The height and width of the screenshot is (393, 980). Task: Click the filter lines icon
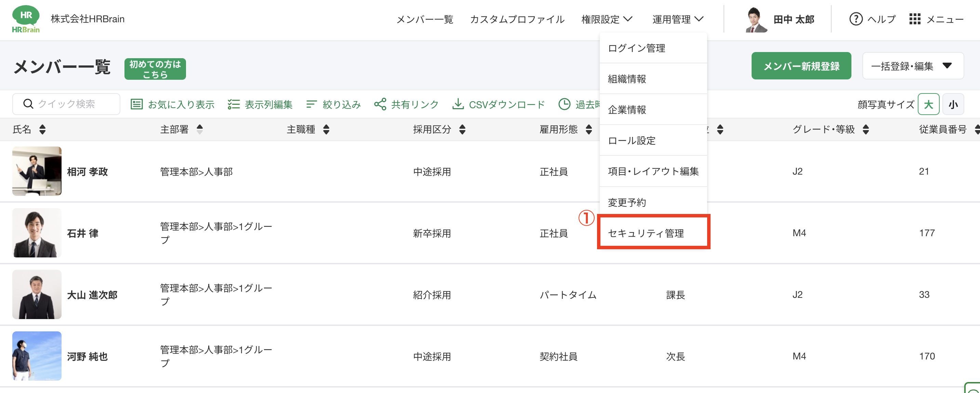[x=311, y=104]
